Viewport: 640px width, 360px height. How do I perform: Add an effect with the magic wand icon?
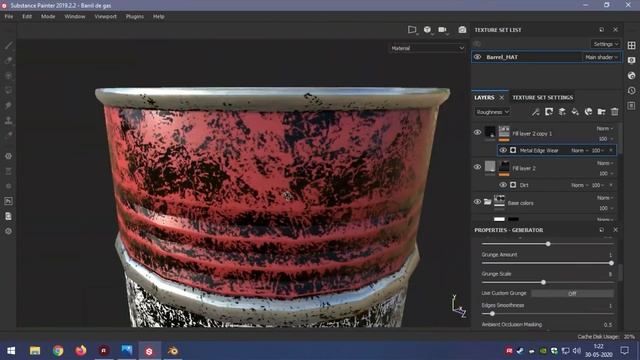pyautogui.click(x=536, y=112)
